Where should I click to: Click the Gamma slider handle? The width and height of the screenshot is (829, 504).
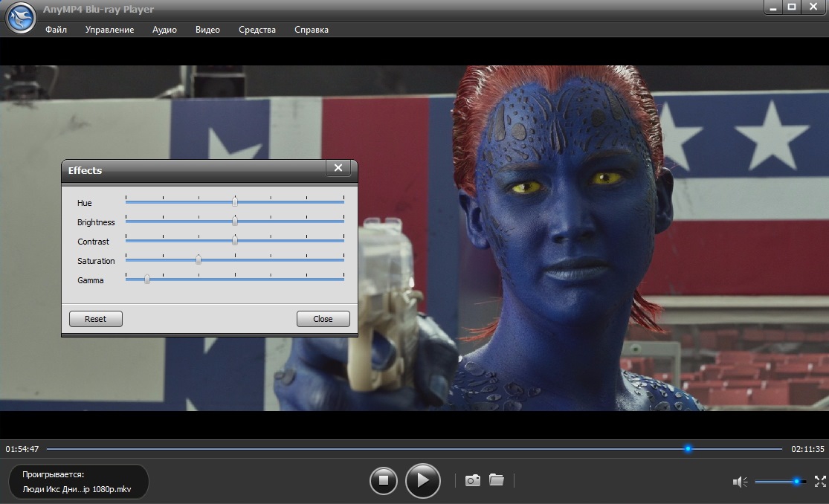click(147, 279)
